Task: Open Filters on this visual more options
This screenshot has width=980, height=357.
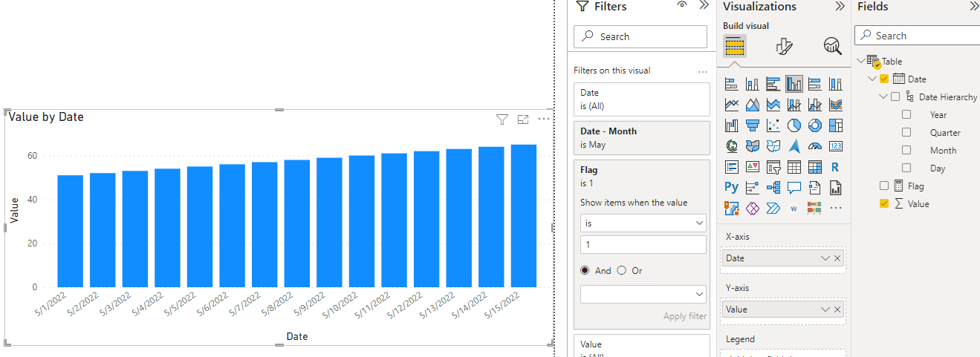Action: click(702, 71)
